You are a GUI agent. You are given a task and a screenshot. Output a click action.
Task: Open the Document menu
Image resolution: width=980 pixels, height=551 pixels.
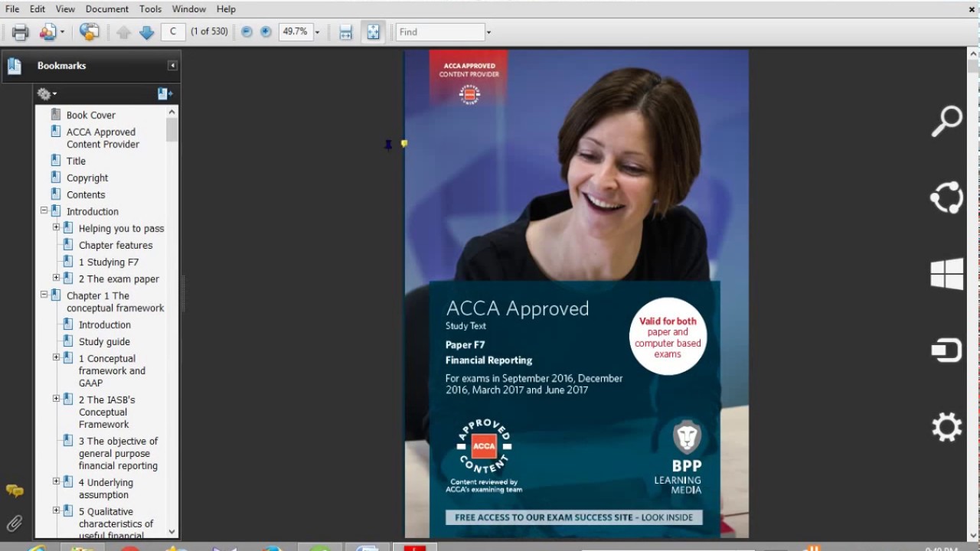(x=107, y=9)
